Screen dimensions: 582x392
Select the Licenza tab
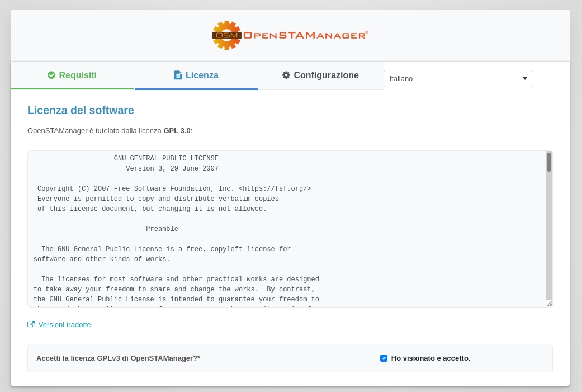(196, 75)
